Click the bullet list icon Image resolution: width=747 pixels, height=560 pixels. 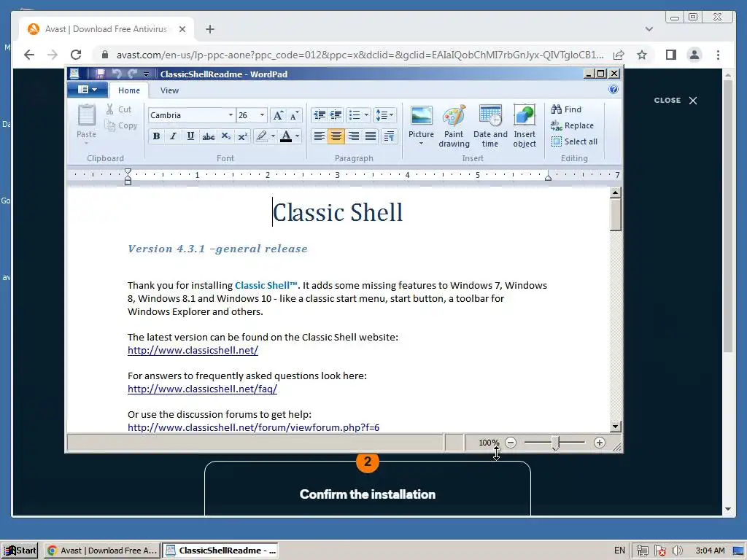tap(355, 114)
